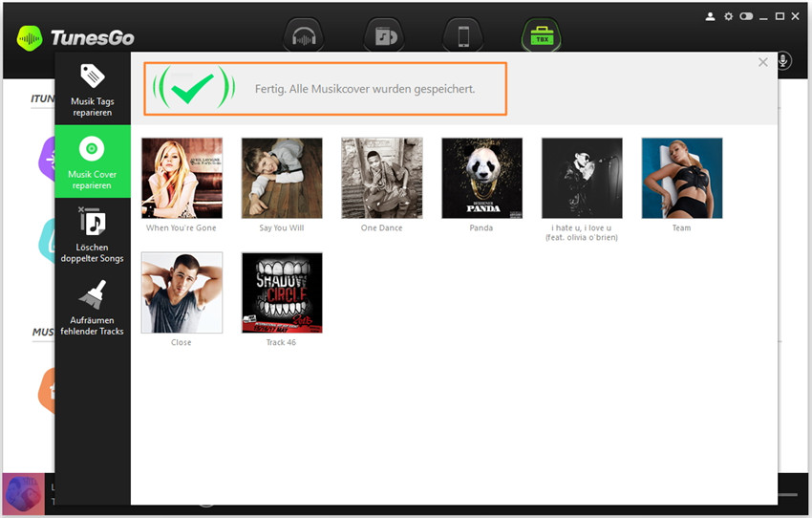812x518 pixels.
Task: Click the One Dance cover thumbnail
Action: (x=381, y=178)
